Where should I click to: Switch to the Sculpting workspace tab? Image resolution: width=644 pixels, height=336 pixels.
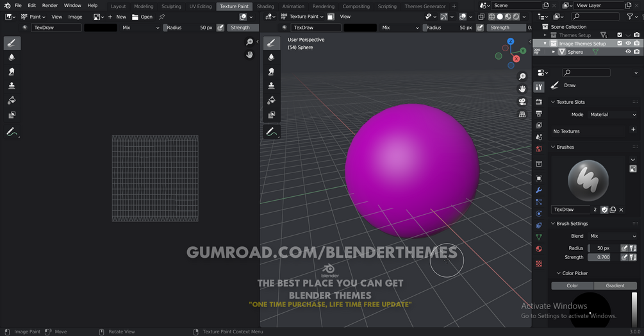(171, 6)
